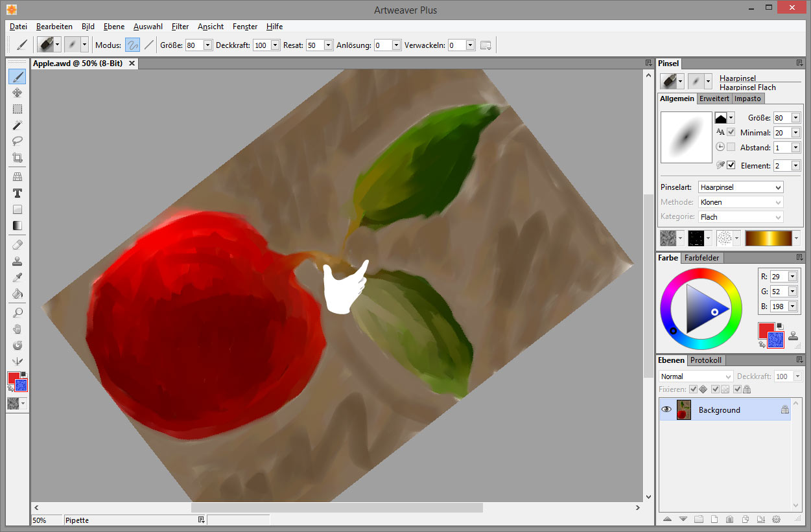This screenshot has width=811, height=532.
Task: Choose the rectangular Selection tool
Action: click(18, 109)
